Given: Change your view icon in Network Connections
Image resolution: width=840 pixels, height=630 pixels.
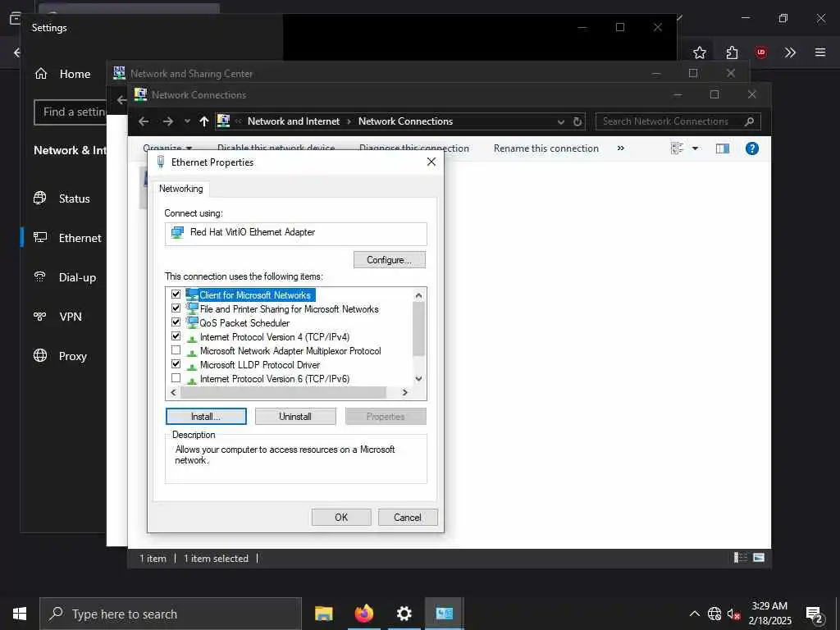Looking at the screenshot, I should [677, 148].
